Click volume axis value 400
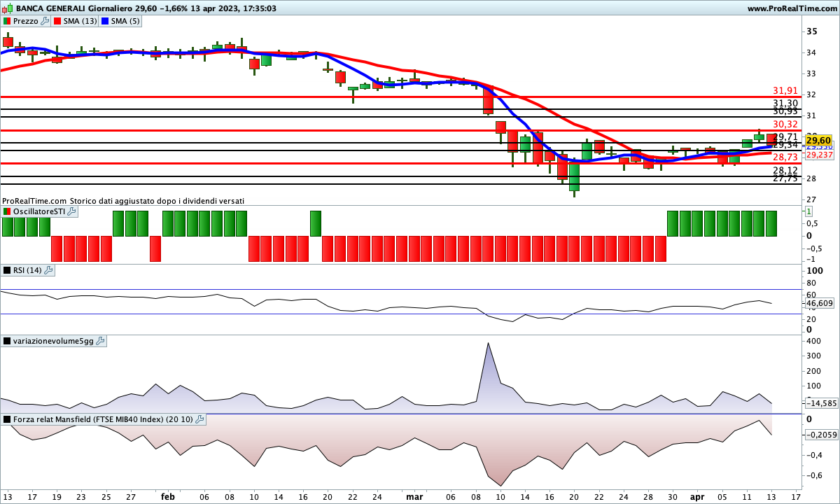 (813, 341)
